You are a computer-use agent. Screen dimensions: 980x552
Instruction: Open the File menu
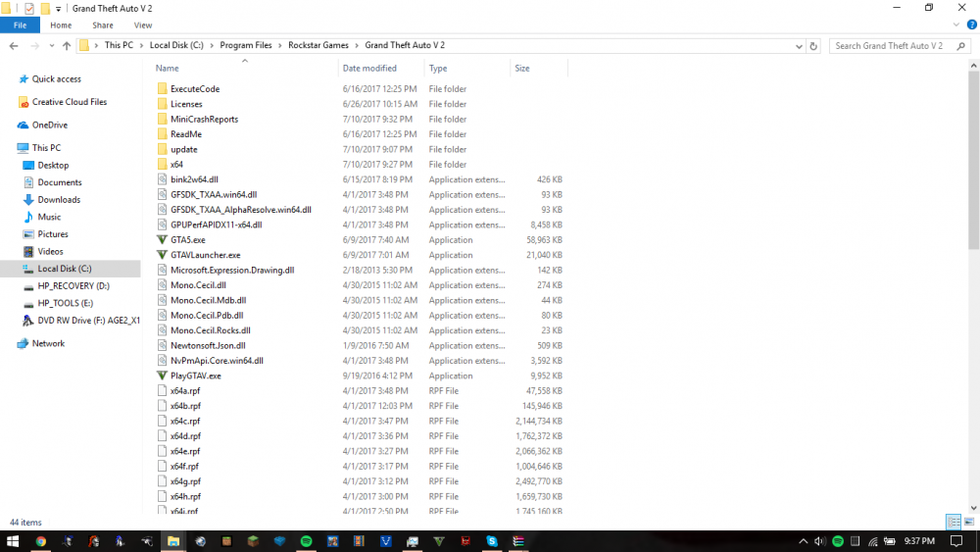click(20, 25)
